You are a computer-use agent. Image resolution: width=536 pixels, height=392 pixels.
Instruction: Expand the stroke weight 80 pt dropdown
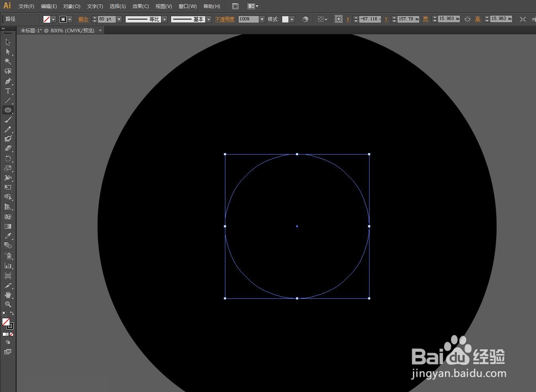click(x=119, y=19)
